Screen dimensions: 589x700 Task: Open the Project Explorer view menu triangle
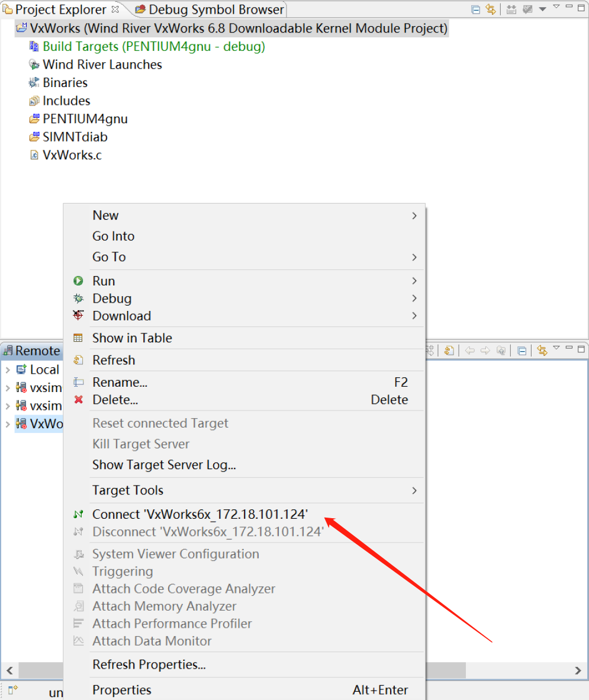[556, 7]
